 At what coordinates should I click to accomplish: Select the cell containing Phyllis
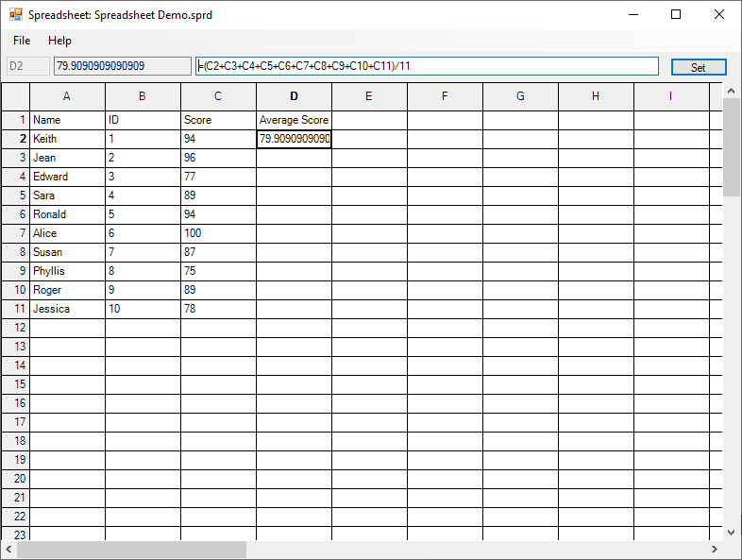[67, 272]
